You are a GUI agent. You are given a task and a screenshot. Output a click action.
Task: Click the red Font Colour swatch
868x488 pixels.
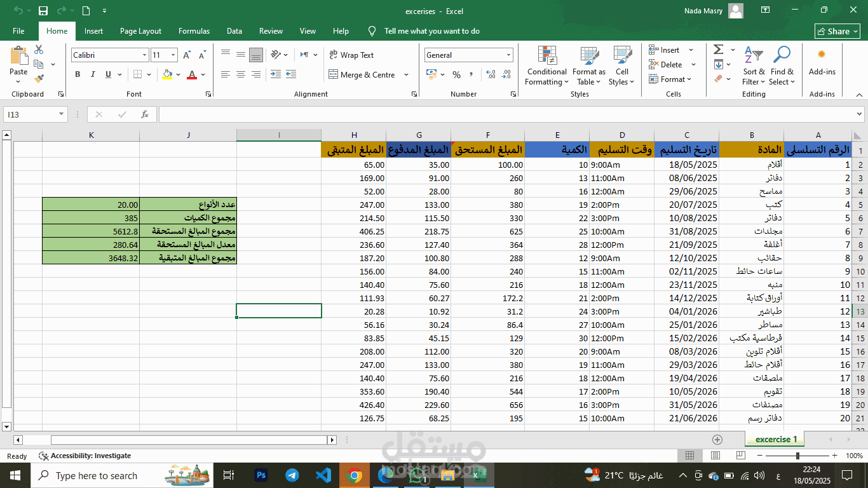coord(192,75)
